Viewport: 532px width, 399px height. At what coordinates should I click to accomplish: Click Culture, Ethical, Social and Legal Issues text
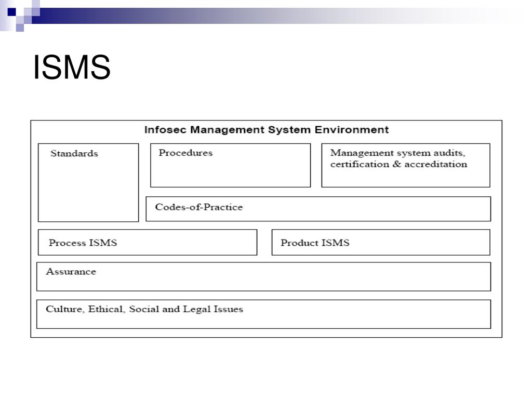144,309
